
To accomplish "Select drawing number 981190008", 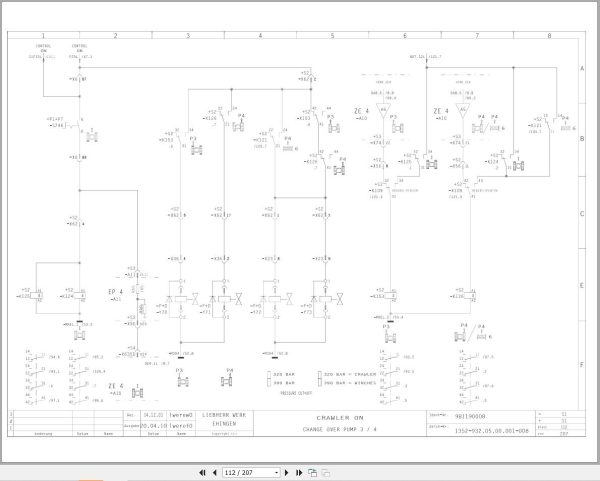I will coord(470,416).
